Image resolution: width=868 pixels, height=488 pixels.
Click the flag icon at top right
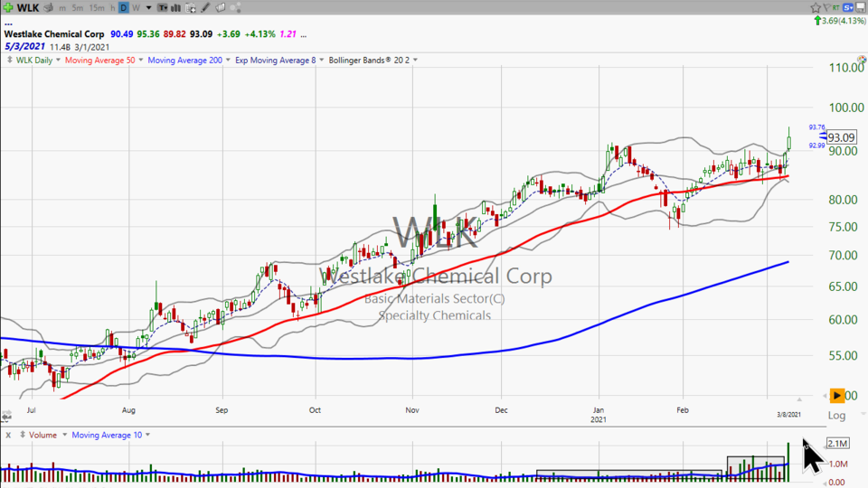[x=826, y=7]
